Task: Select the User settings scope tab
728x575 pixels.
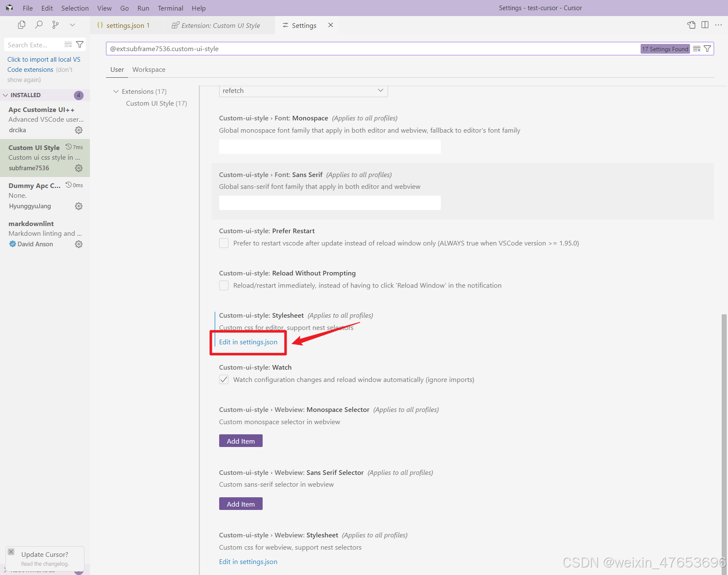Action: [117, 70]
